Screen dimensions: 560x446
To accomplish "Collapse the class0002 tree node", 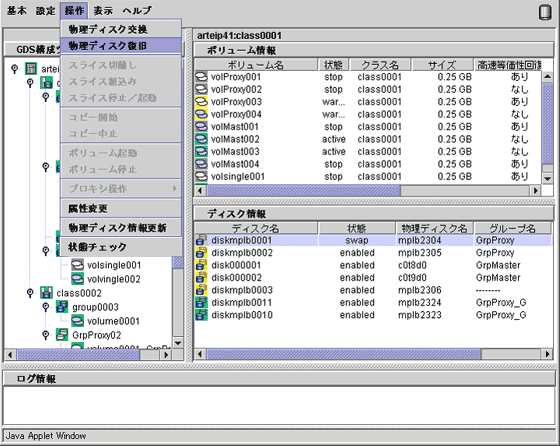I will tap(30, 293).
